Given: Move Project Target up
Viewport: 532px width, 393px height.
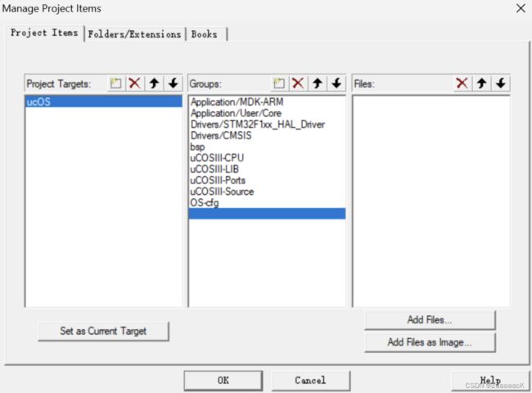Looking at the screenshot, I should pyautogui.click(x=154, y=84).
